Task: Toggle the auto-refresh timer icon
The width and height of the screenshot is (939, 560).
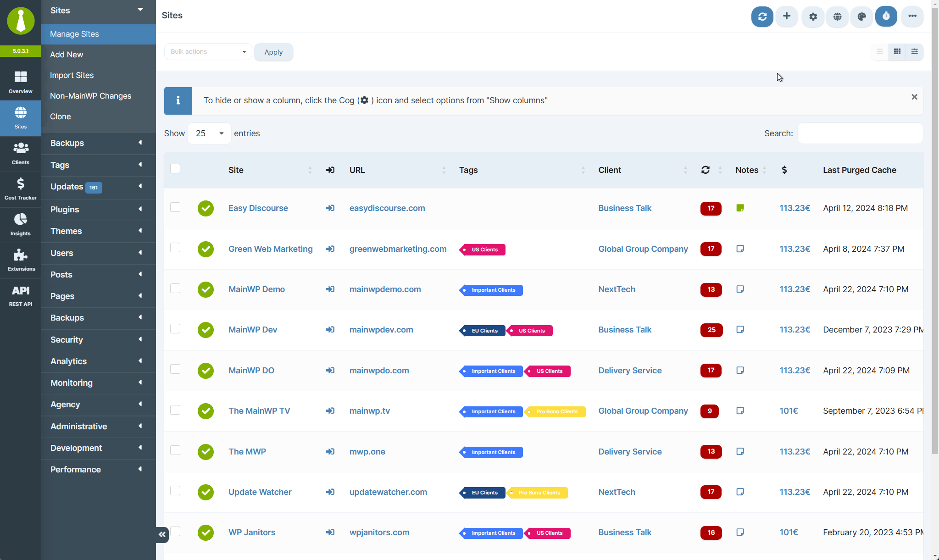Action: pos(886,16)
